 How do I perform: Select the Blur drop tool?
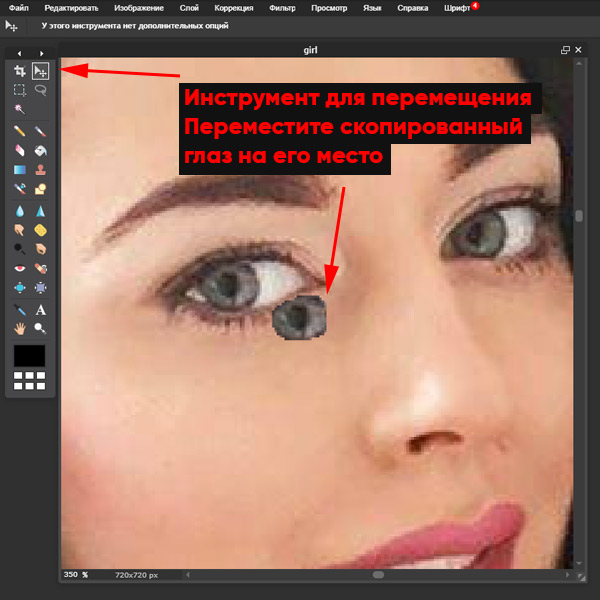pos(20,211)
